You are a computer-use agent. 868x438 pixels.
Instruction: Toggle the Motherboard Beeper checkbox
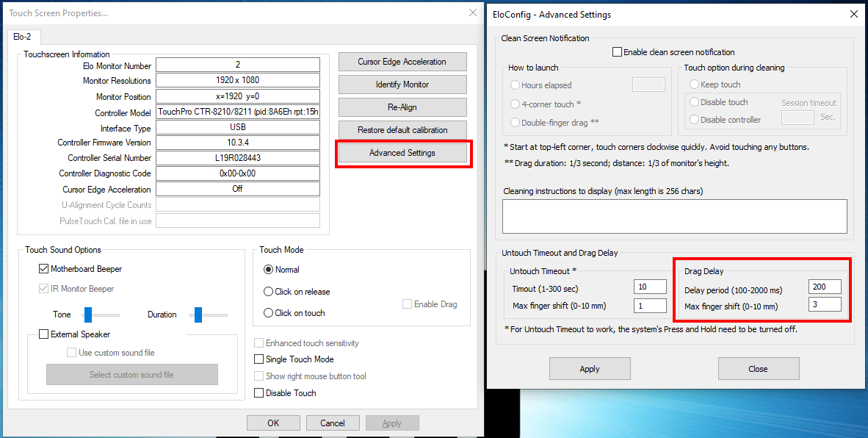[x=44, y=269]
